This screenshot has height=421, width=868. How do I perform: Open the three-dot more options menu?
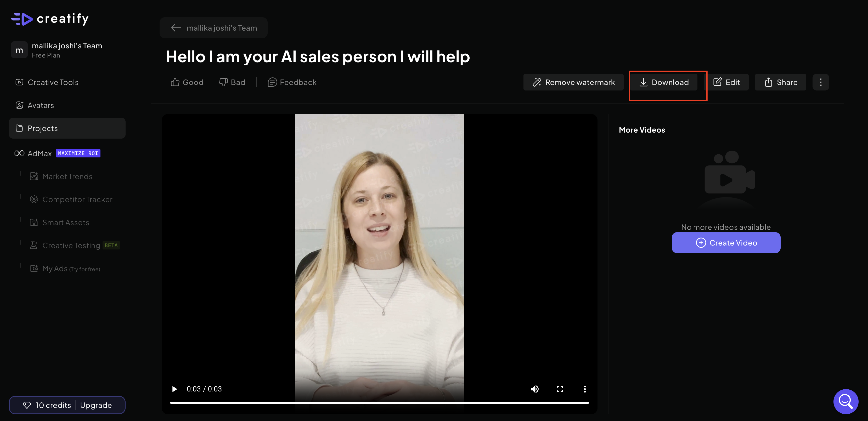click(821, 82)
